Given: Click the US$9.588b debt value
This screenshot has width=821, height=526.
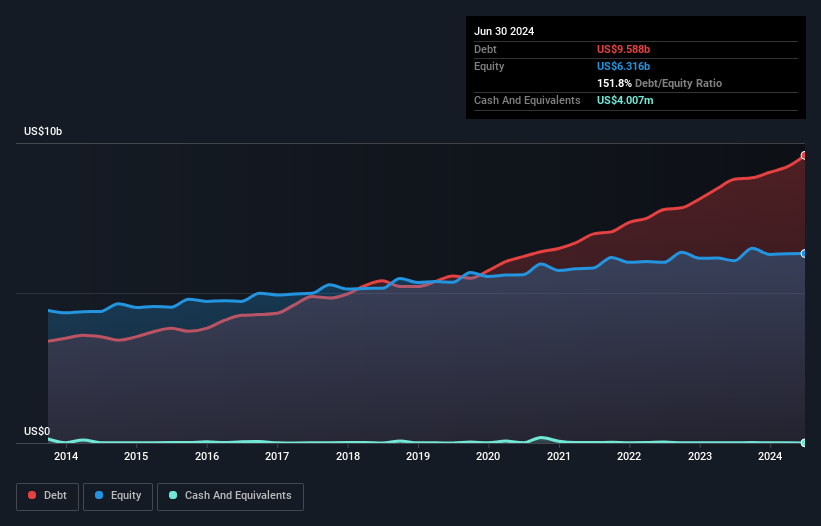Looking at the screenshot, I should (x=623, y=49).
